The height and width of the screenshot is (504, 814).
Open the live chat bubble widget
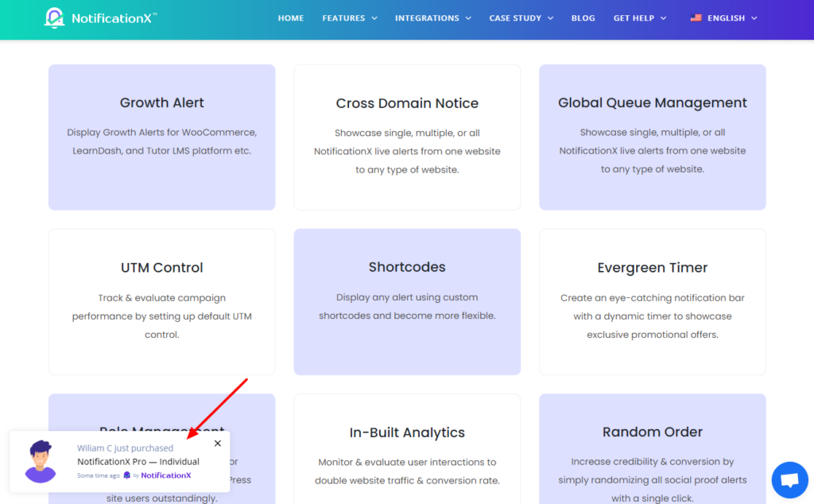[x=790, y=479]
